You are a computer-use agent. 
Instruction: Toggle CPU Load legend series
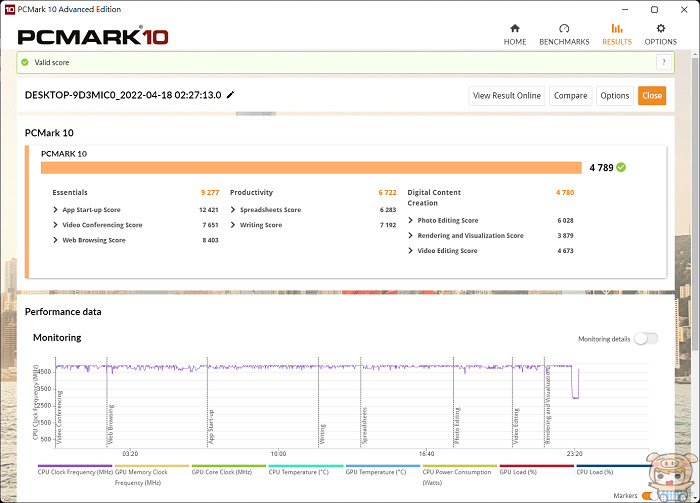pyautogui.click(x=612, y=470)
